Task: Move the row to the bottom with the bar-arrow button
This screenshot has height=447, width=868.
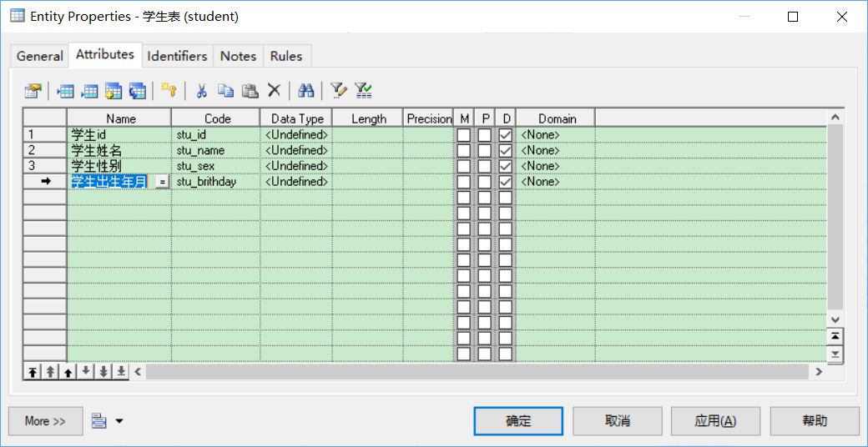Action: (x=121, y=372)
